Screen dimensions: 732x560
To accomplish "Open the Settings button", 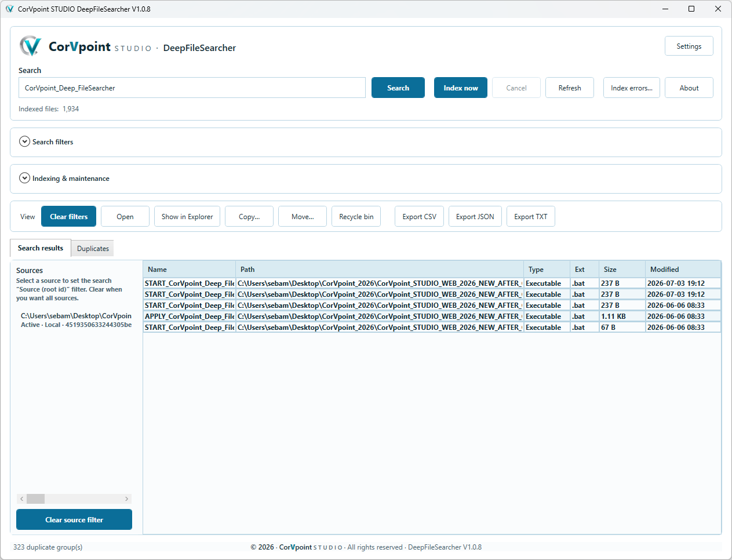I will coord(689,46).
